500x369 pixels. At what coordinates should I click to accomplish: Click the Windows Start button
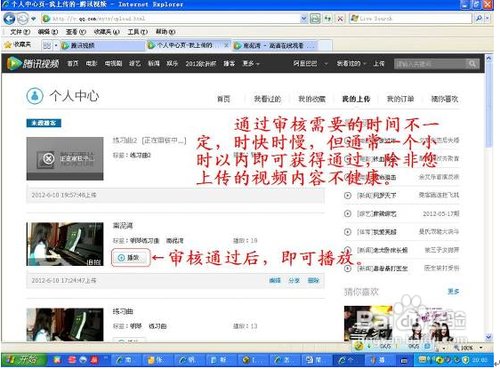coord(23,360)
